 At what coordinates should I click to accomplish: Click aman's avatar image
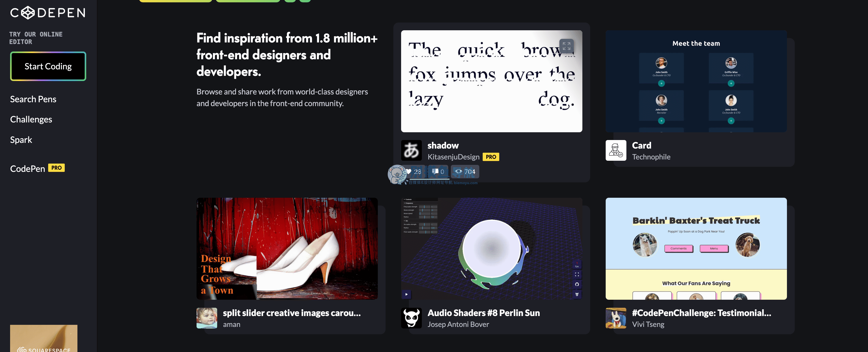tap(207, 318)
